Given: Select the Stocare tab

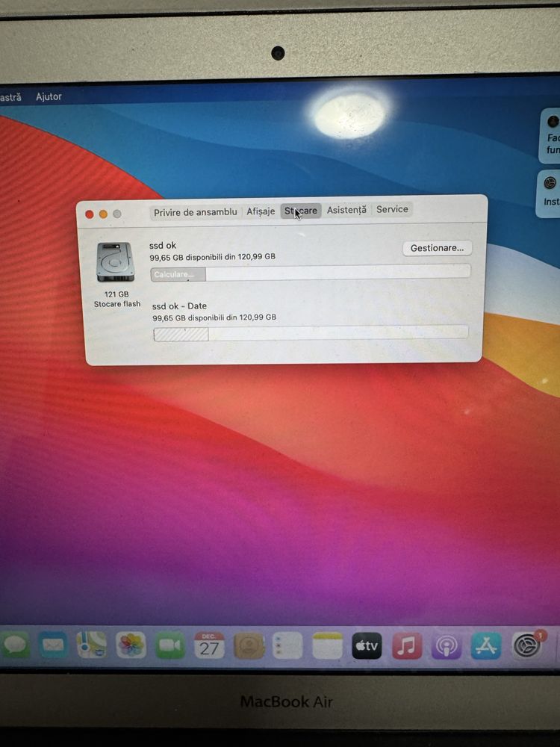Looking at the screenshot, I should 301,211.
